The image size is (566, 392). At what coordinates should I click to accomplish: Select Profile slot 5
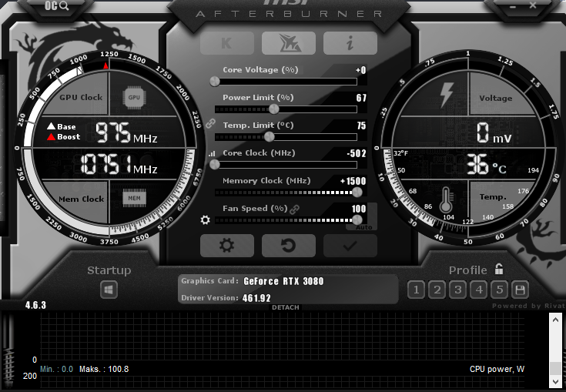click(x=500, y=290)
